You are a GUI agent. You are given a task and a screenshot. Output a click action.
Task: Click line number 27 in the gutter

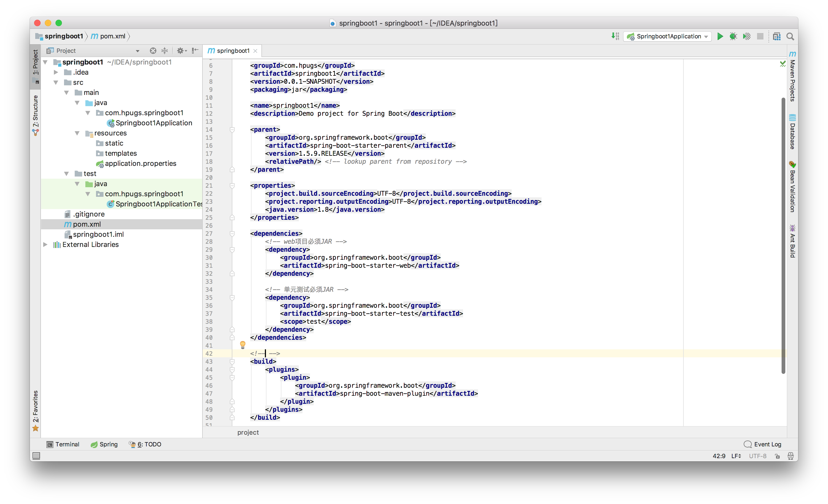209,234
